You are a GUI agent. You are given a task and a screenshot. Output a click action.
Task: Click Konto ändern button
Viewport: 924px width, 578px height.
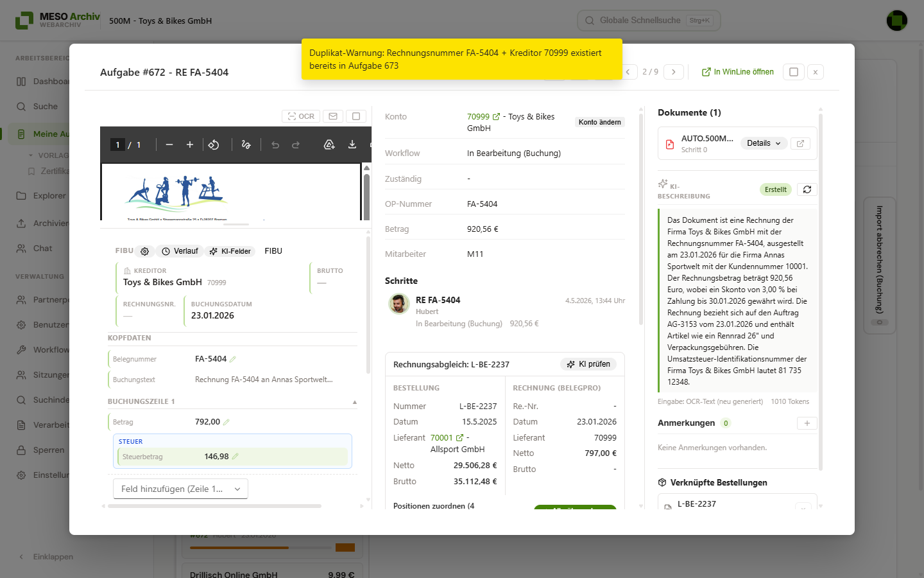[600, 122]
